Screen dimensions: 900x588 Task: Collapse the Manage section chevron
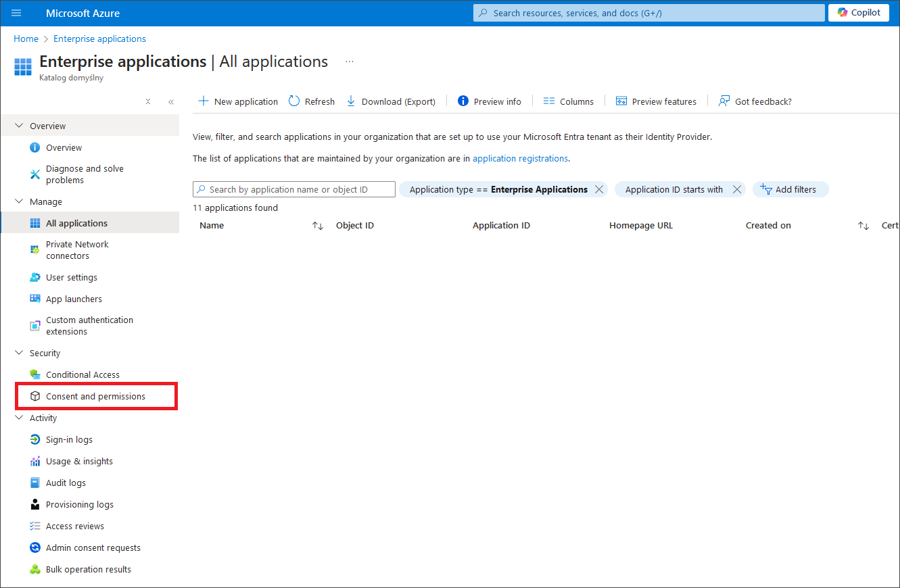pos(19,201)
